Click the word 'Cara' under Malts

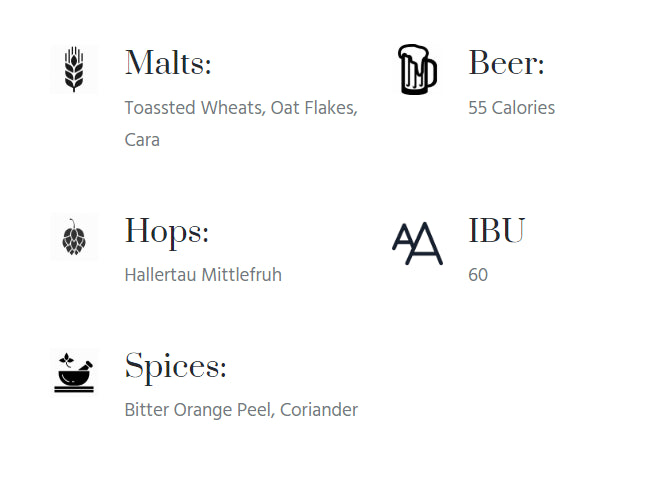(142, 140)
